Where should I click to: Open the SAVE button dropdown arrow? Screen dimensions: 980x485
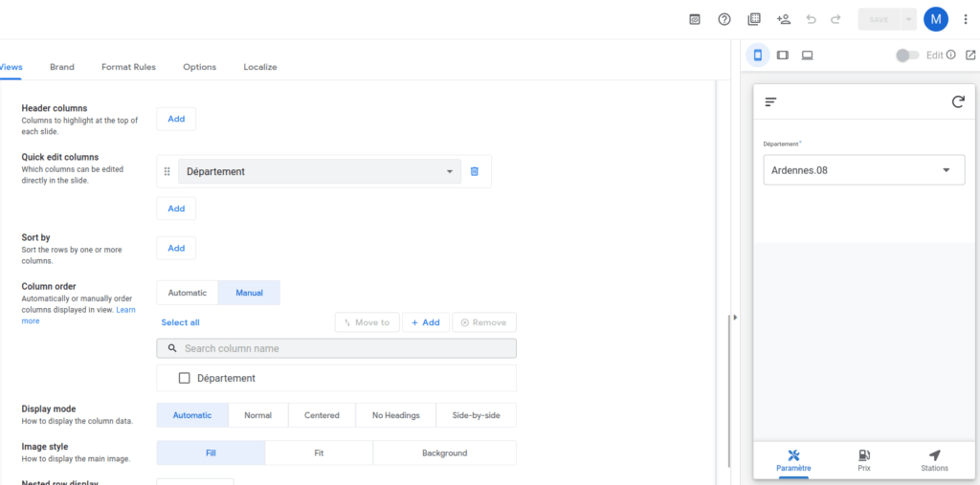[x=908, y=19]
